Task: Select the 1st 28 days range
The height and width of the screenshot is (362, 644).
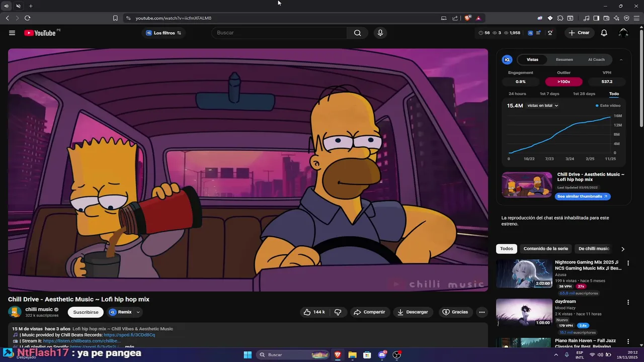Action: coord(584,94)
